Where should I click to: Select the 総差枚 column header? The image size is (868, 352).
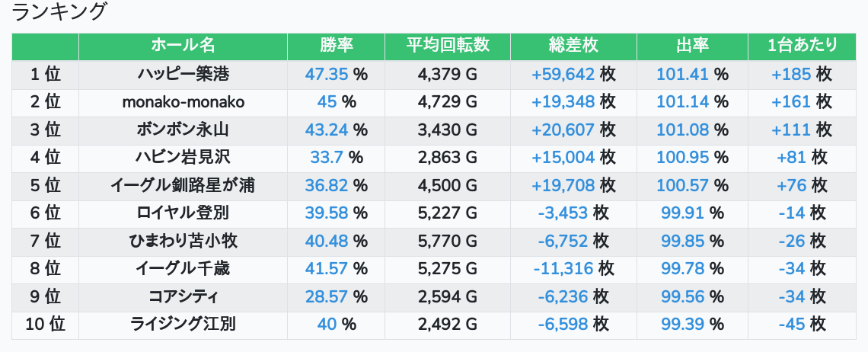[573, 46]
